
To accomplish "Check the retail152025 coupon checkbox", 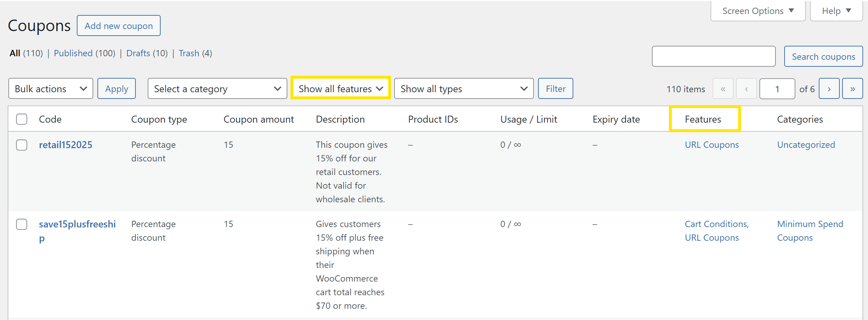I will 22,145.
